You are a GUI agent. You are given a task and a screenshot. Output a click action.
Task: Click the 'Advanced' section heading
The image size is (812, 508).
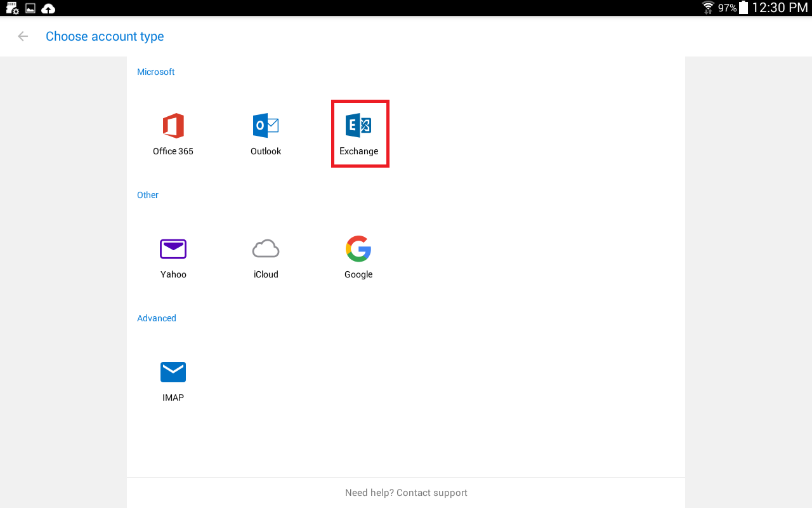[x=157, y=318]
